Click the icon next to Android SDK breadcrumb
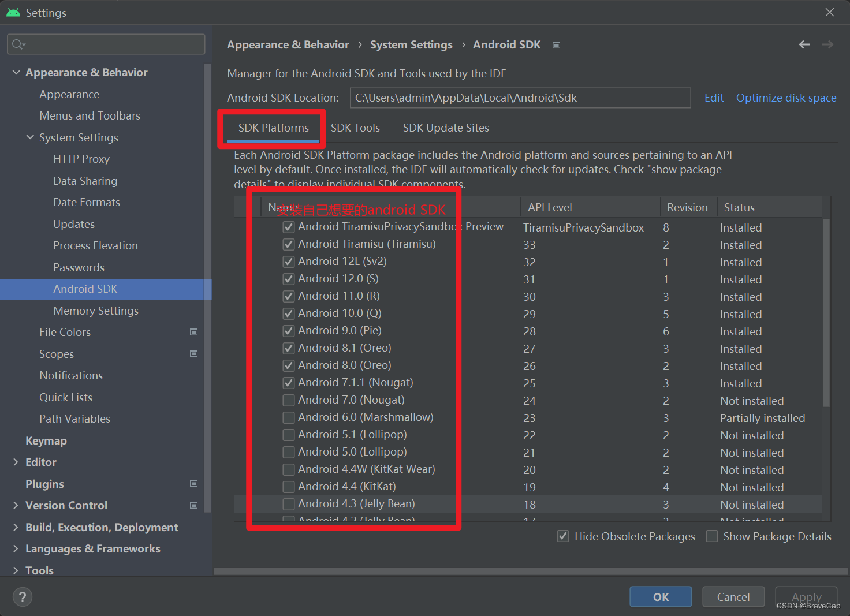The image size is (850, 616). (557, 45)
